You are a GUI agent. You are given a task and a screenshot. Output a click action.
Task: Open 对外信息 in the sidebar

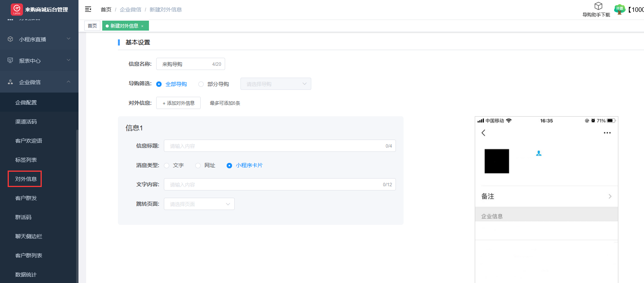pos(26,179)
